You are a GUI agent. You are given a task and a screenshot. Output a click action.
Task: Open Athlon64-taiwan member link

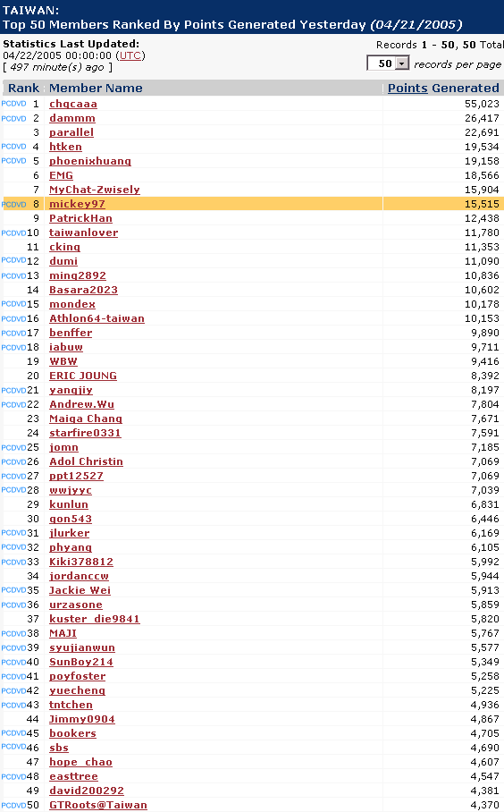tap(97, 318)
